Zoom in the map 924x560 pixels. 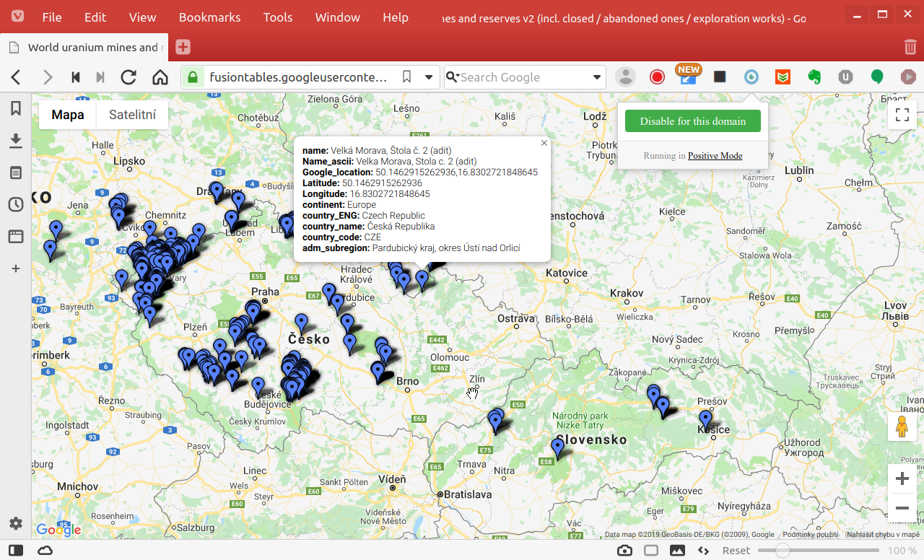tap(902, 478)
